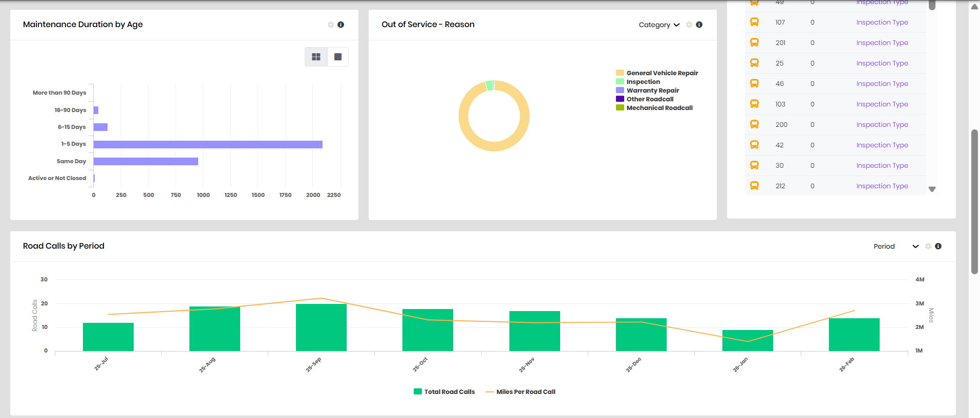Click the bus icon for vehicle 107
The image size is (980, 418).
click(x=754, y=22)
